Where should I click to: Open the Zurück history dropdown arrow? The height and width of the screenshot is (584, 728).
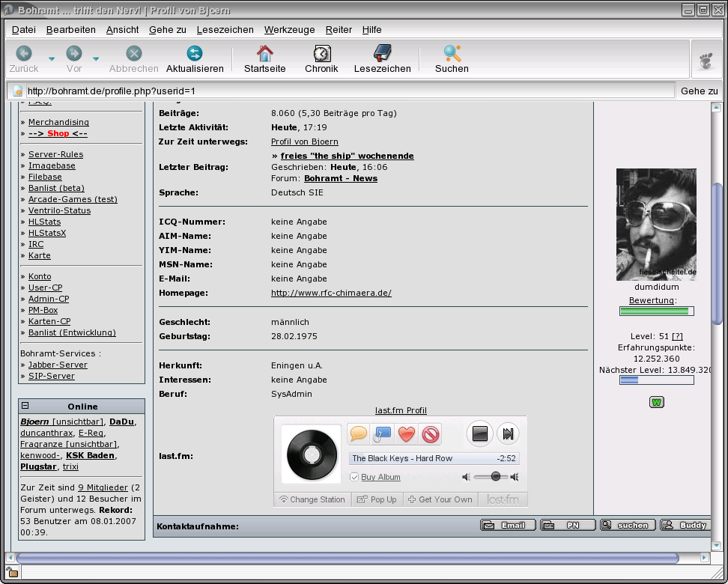[52, 58]
